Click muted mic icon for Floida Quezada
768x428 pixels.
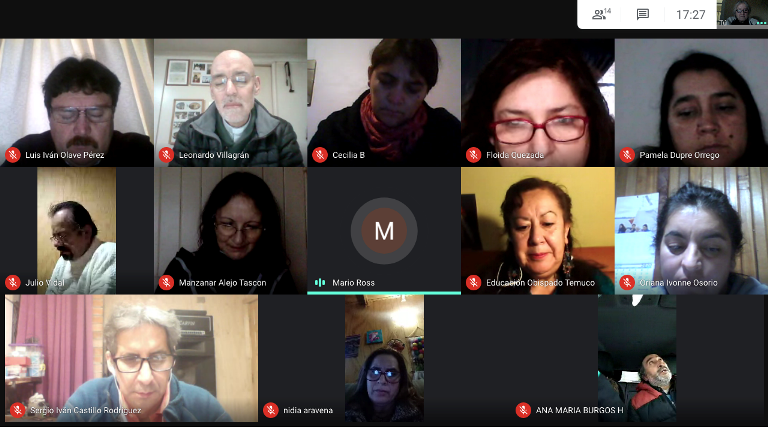[473, 155]
